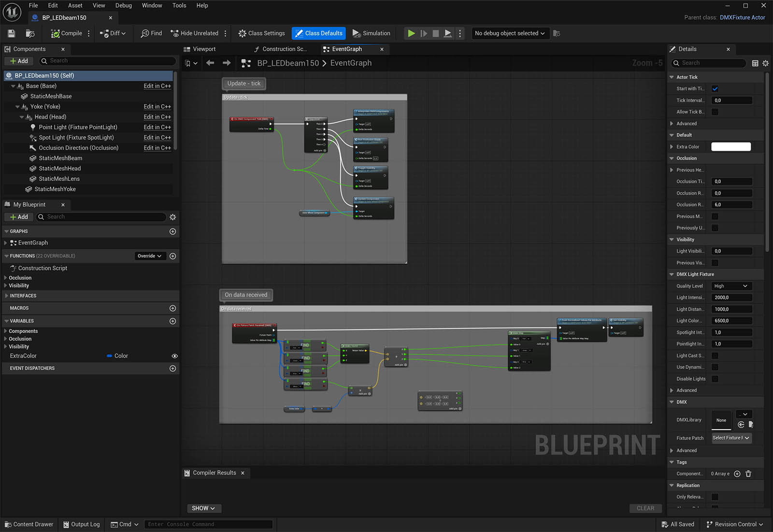Add a new variable with plus icon

pyautogui.click(x=172, y=321)
